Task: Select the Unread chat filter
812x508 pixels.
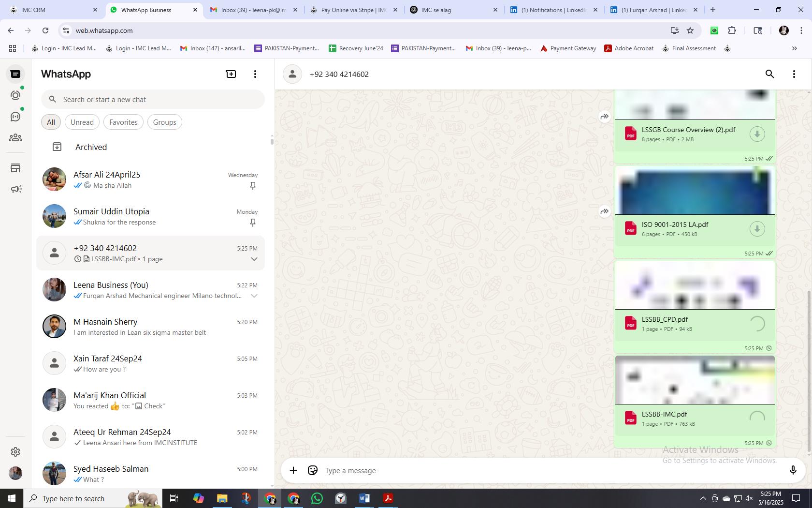Action: coord(82,122)
